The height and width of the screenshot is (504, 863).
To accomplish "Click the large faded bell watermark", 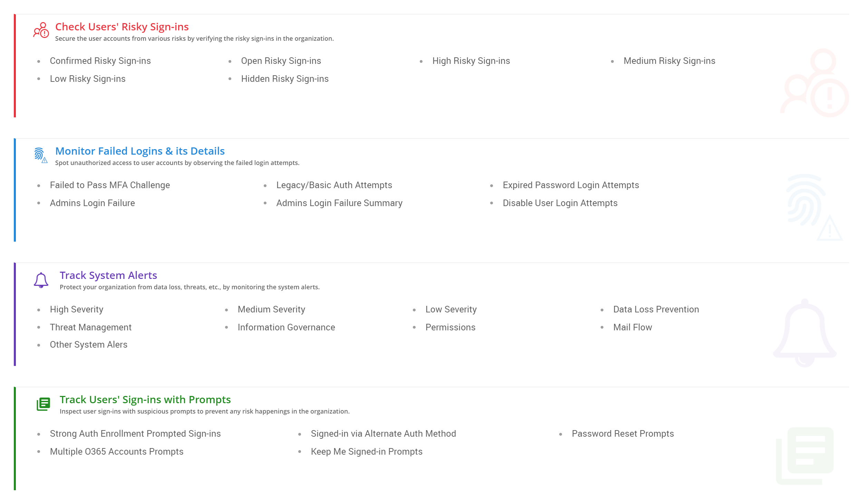I will coord(804,333).
